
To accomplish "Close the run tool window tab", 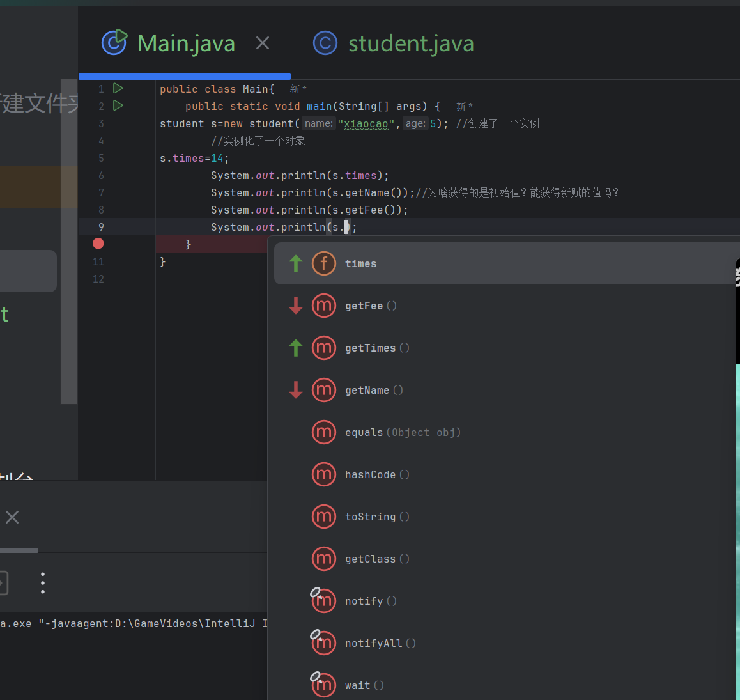I will 12,517.
